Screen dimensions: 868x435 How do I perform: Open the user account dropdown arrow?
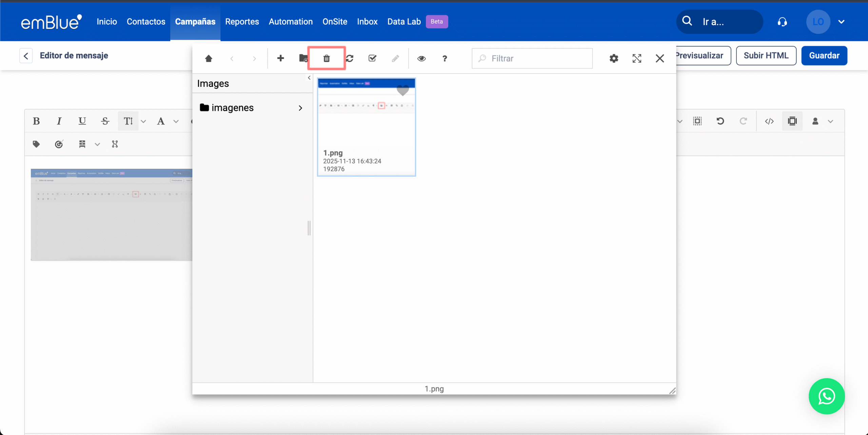841,22
